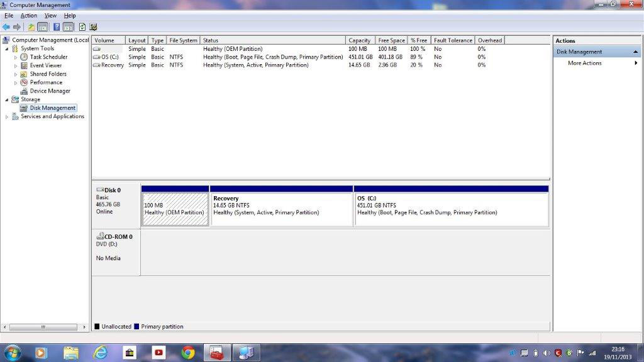Click the black Unallocated legend swatch
644x362 pixels.
pos(97,327)
